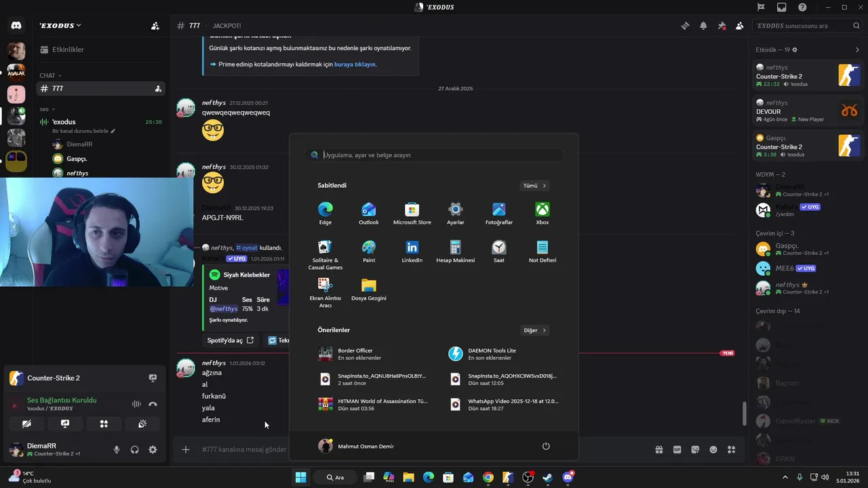The image size is (868, 488).
Task: Open pinned messages icon
Action: [x=722, y=26]
